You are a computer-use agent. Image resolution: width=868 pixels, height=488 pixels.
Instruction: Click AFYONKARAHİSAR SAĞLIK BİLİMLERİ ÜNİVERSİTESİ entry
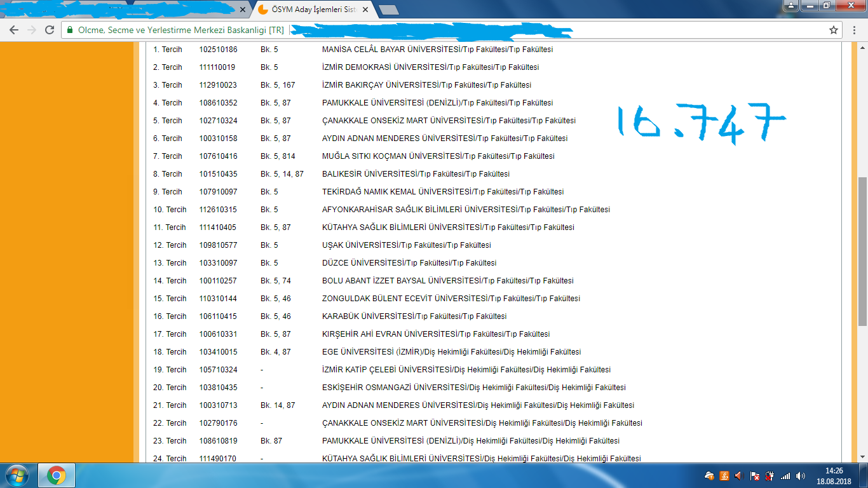click(x=466, y=210)
